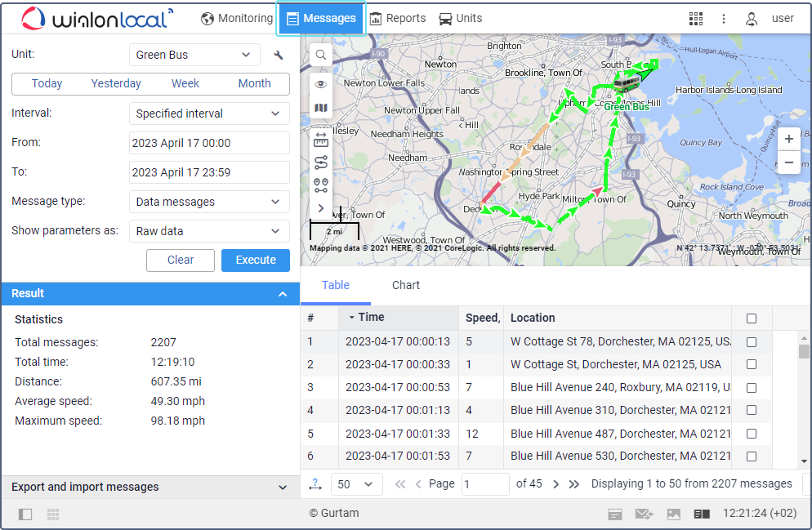812x530 pixels.
Task: Click the three-dot more options icon
Action: [x=723, y=18]
